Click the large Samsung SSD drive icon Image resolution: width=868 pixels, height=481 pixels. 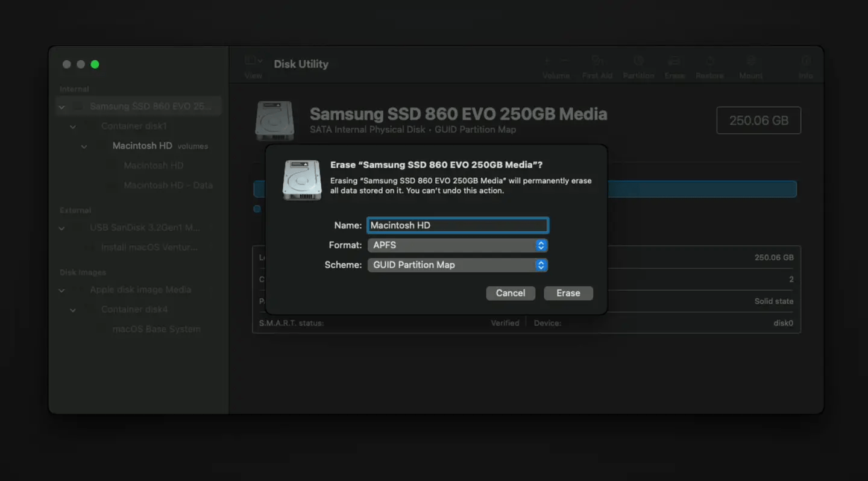point(275,121)
